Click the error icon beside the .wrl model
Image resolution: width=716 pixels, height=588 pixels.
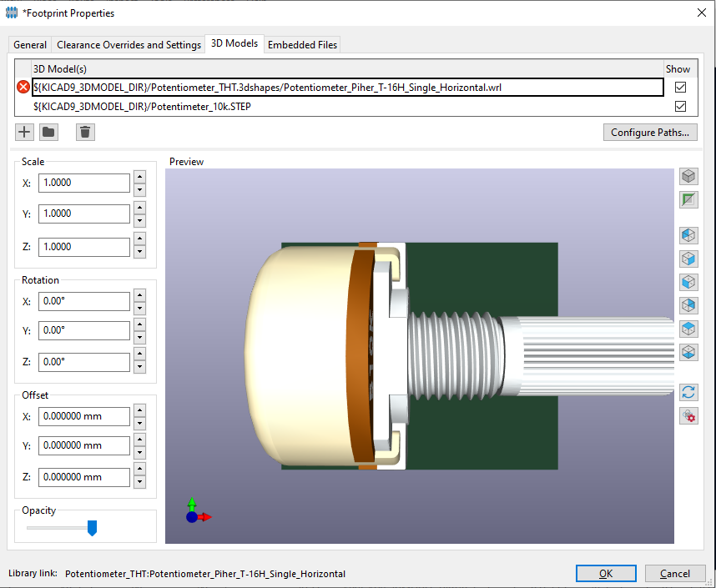pyautogui.click(x=23, y=87)
